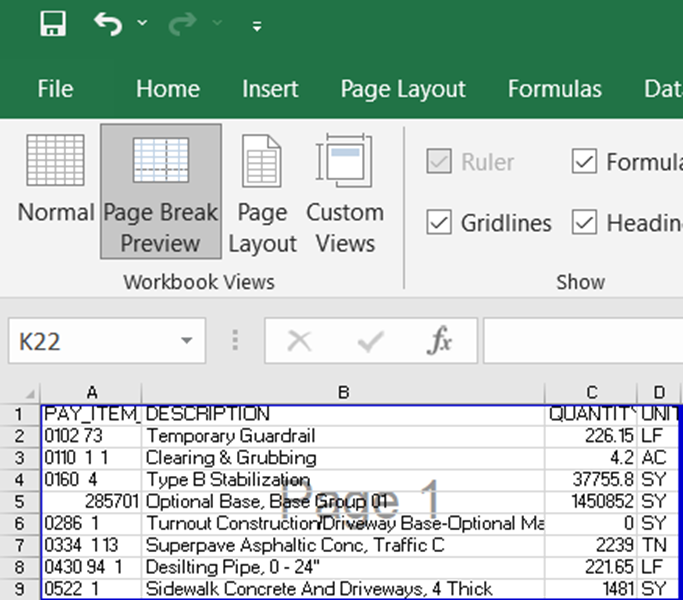Click the 'Temporary Guardrail' cell

[x=343, y=436]
